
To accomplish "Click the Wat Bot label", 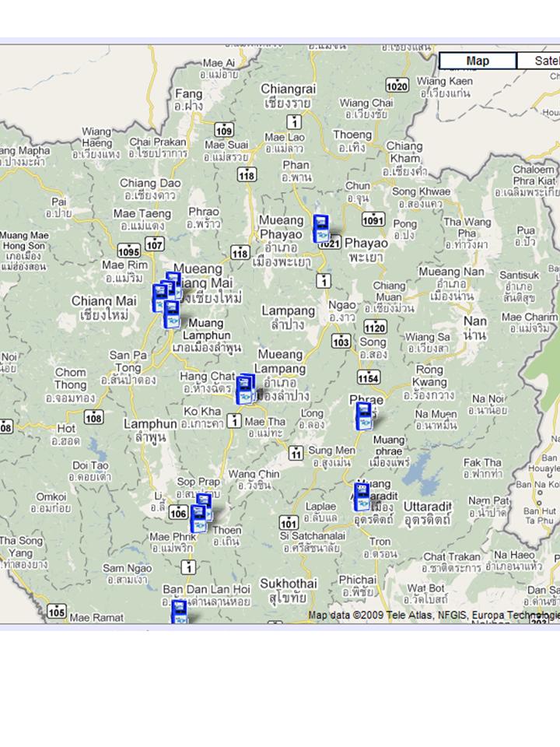I will (x=425, y=593).
